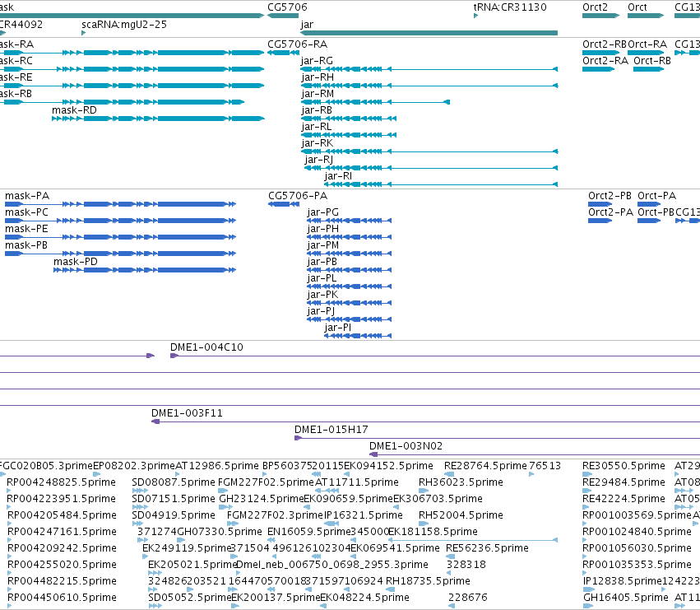Click the jar-RB transcript label
The image size is (700, 610).
pos(317,110)
